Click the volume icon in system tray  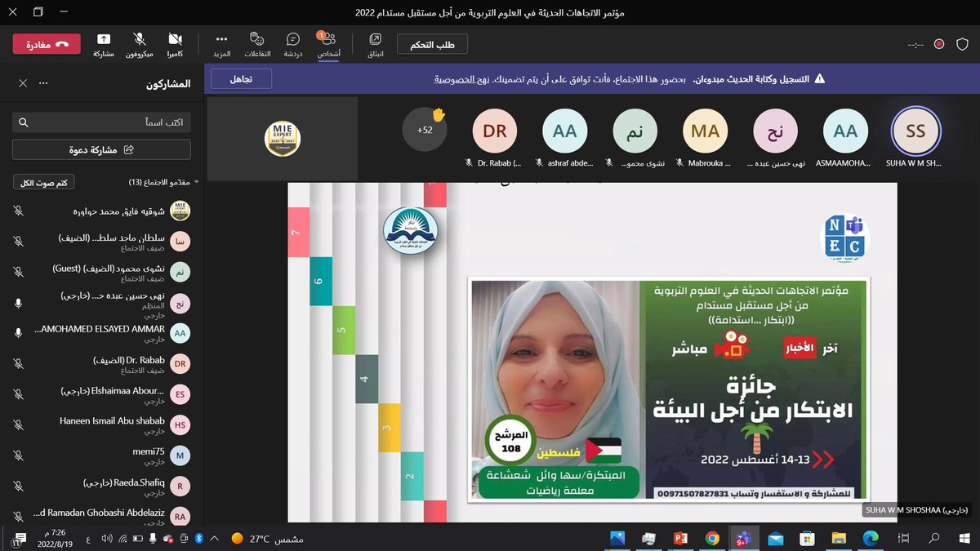tap(106, 539)
